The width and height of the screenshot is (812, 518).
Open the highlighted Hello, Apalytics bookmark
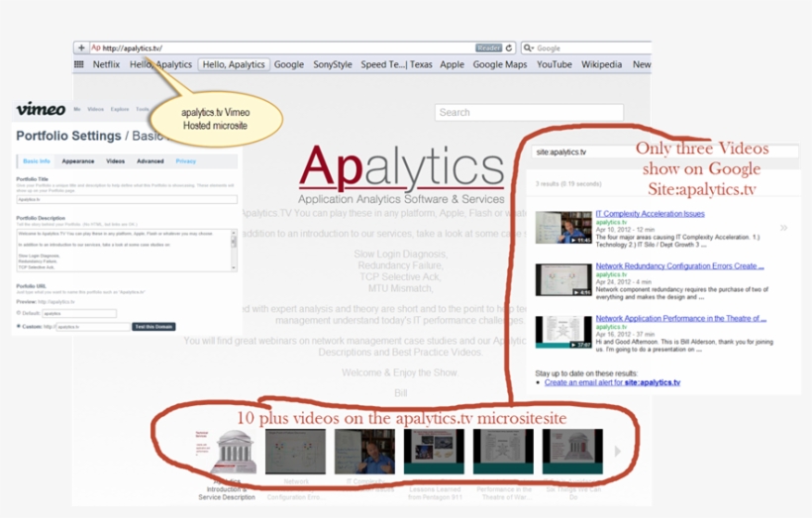point(234,64)
